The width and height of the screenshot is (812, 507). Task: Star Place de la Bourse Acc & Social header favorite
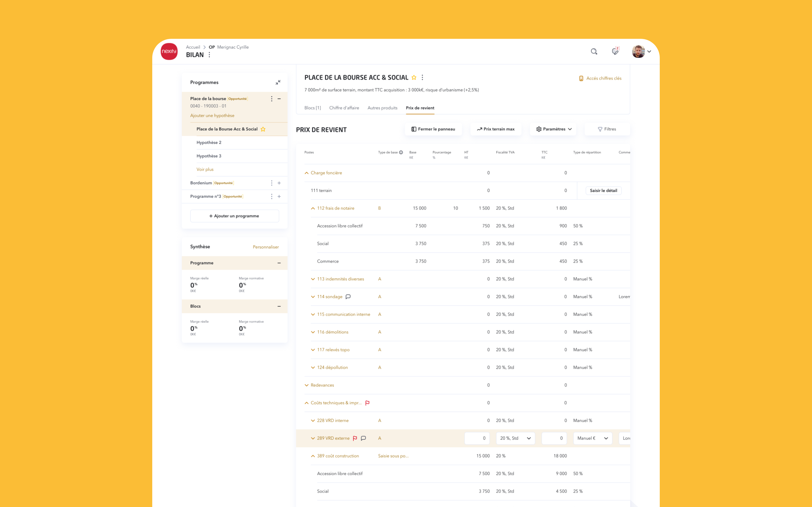pos(414,77)
